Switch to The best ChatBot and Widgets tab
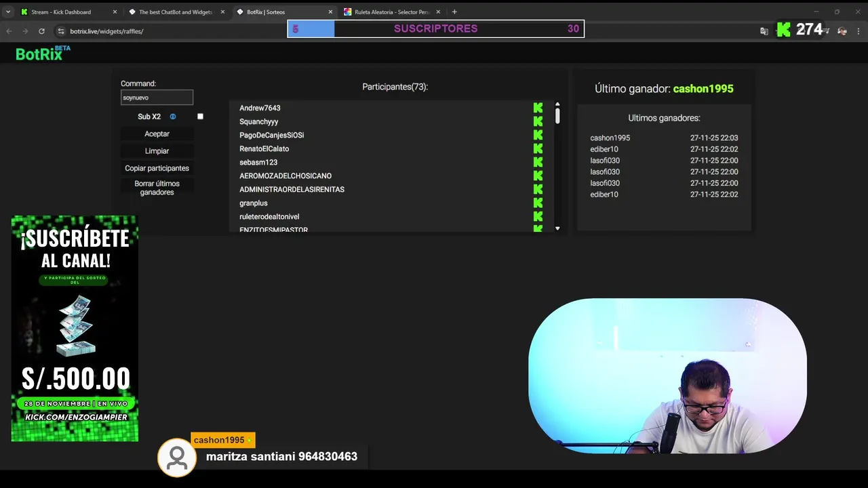This screenshot has width=868, height=488. point(175,12)
